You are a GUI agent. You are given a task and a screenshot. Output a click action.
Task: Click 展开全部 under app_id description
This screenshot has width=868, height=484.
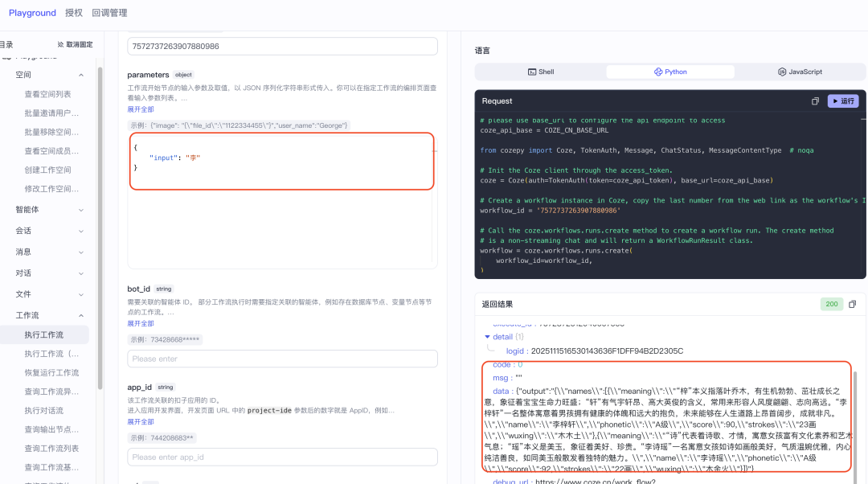click(x=141, y=422)
